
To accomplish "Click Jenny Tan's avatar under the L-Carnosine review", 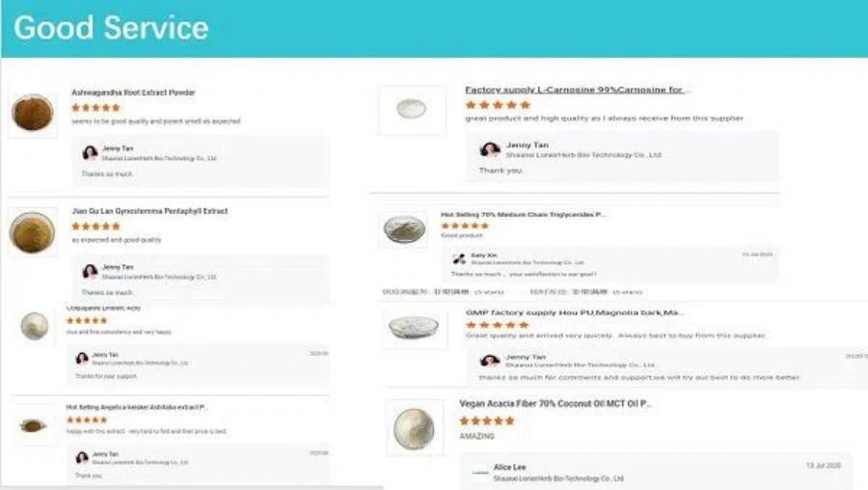I will 490,150.
